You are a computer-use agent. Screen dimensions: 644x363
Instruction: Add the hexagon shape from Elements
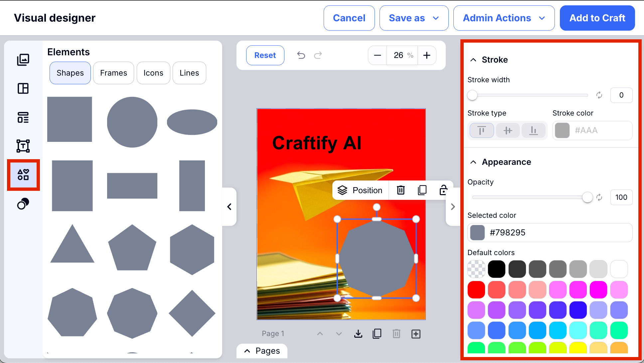tap(192, 249)
